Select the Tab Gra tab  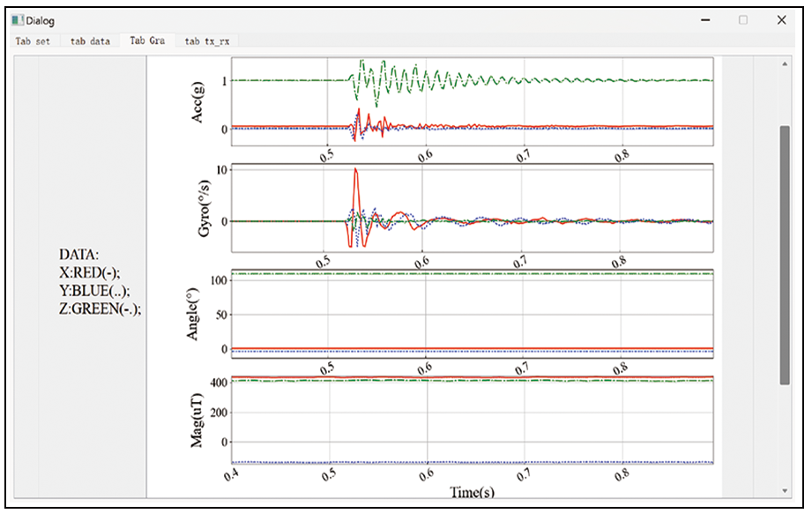(147, 41)
